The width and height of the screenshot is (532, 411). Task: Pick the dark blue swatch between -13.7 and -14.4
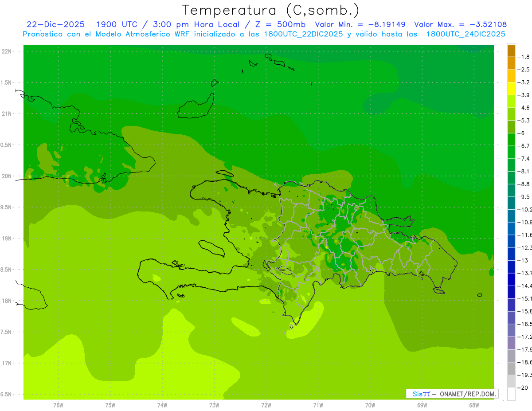(x=511, y=279)
